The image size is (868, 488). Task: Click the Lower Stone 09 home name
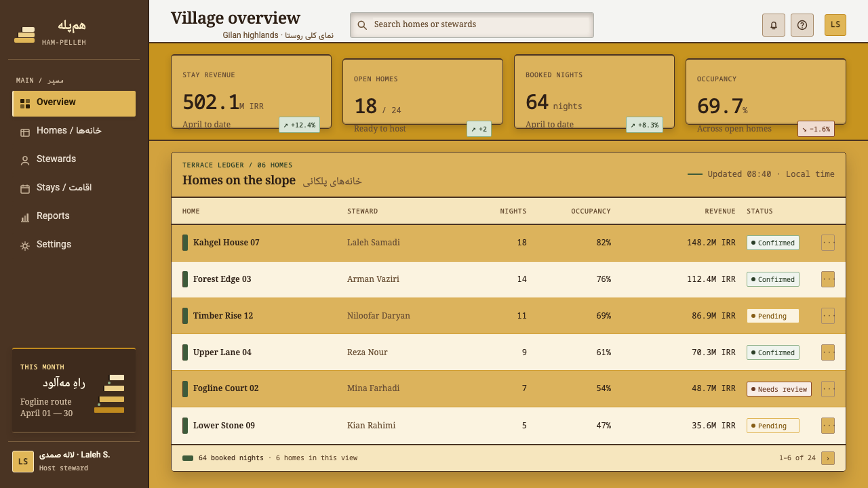coord(224,426)
